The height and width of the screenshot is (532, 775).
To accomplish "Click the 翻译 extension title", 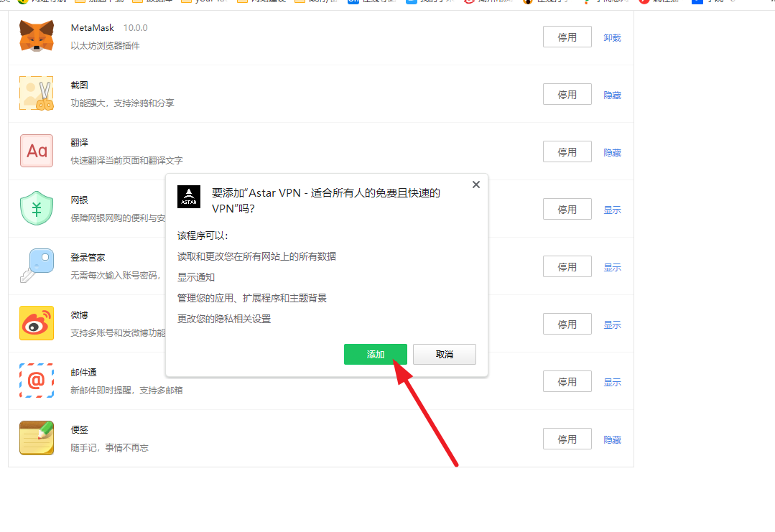I will tap(79, 142).
